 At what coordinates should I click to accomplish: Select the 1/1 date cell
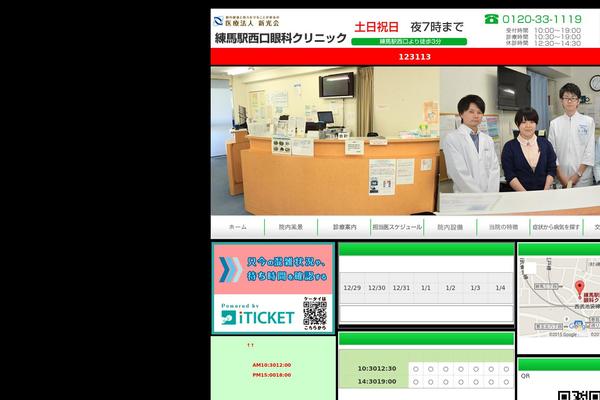[x=426, y=288]
